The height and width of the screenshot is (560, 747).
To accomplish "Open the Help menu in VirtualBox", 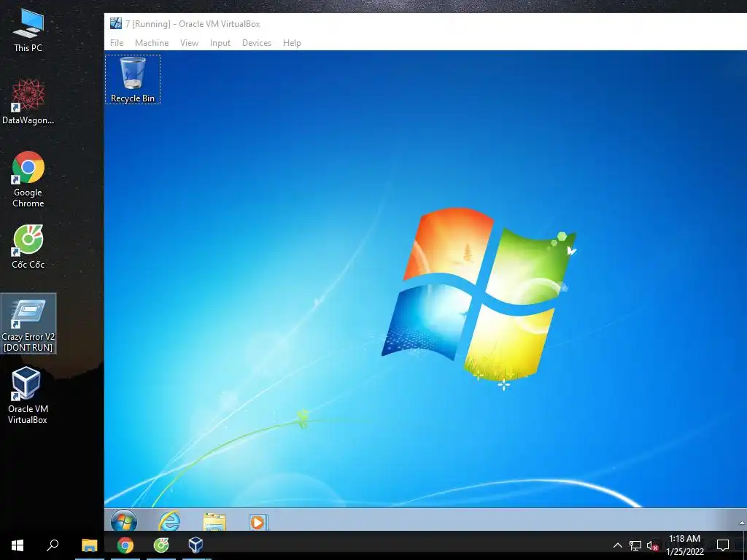I will 292,43.
